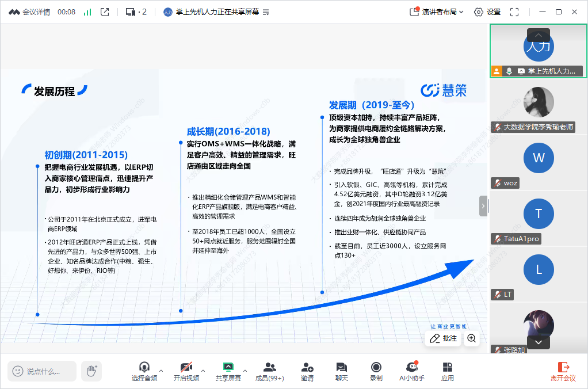588x389 pixels.
Task: Expand the arrow next to 开启视频
Action: pos(203,371)
